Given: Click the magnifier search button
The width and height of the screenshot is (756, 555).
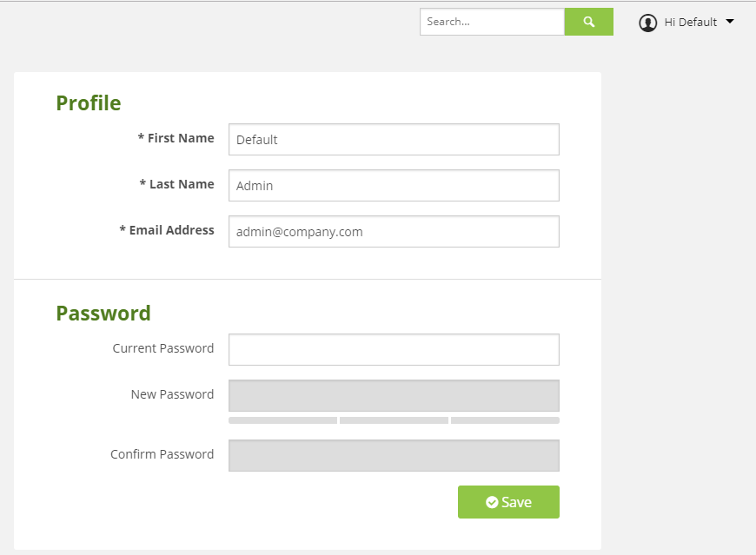Looking at the screenshot, I should [588, 22].
